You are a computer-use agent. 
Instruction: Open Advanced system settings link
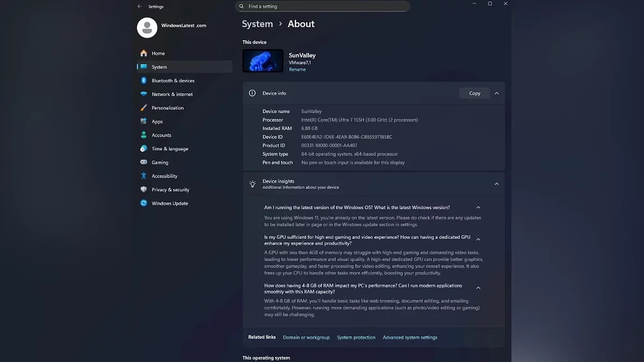[x=410, y=337]
